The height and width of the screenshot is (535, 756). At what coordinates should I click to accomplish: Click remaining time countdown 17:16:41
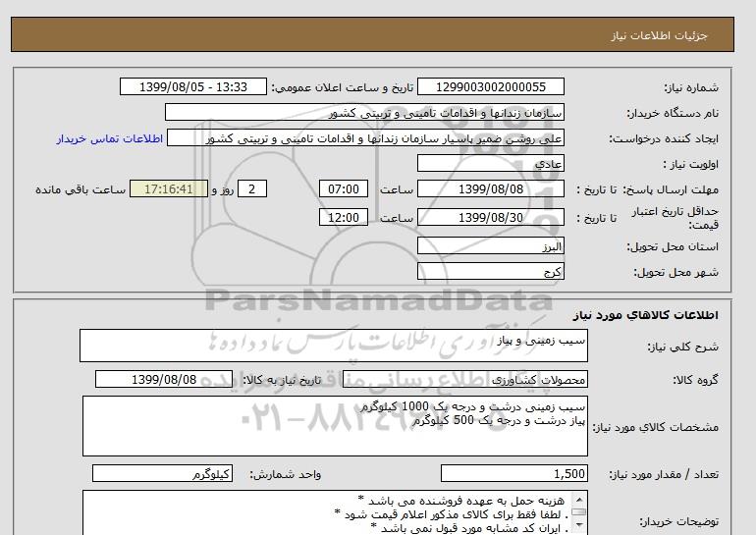point(169,188)
